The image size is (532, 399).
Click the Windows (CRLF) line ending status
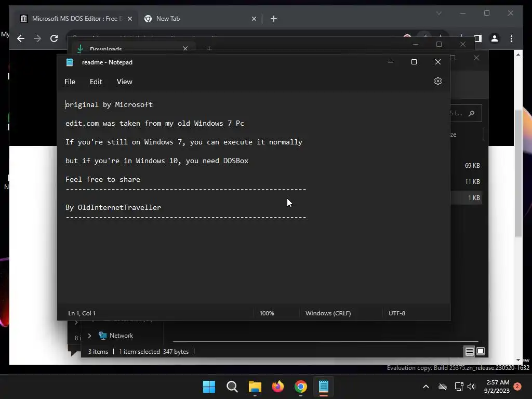coord(328,313)
